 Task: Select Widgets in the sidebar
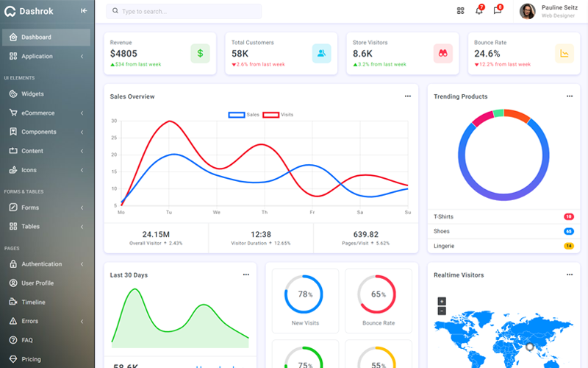tap(32, 94)
